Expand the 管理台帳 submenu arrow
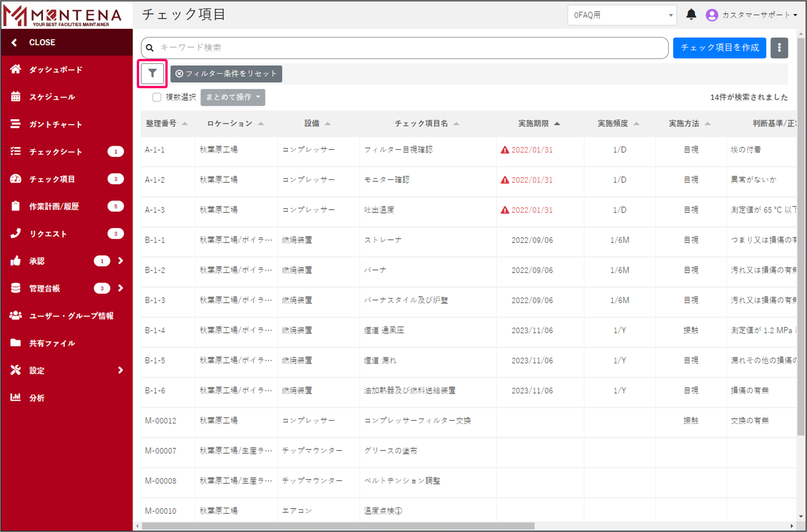The width and height of the screenshot is (807, 532). pos(120,288)
